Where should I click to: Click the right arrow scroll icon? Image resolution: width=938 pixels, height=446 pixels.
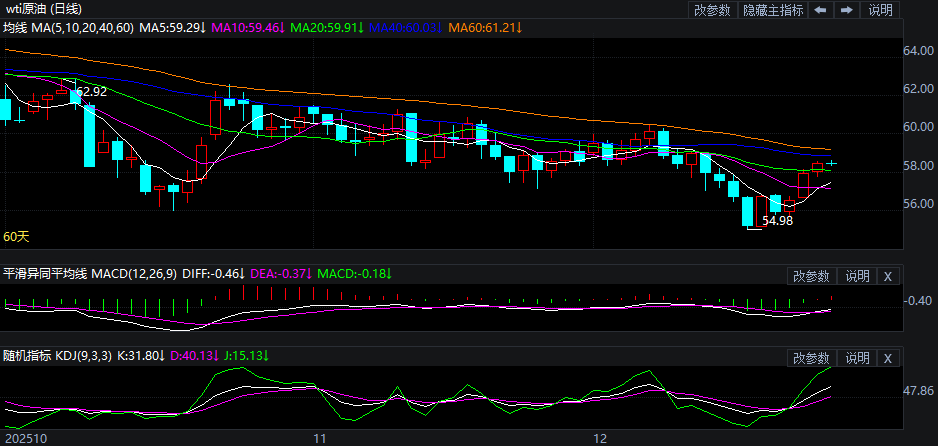pyautogui.click(x=846, y=10)
